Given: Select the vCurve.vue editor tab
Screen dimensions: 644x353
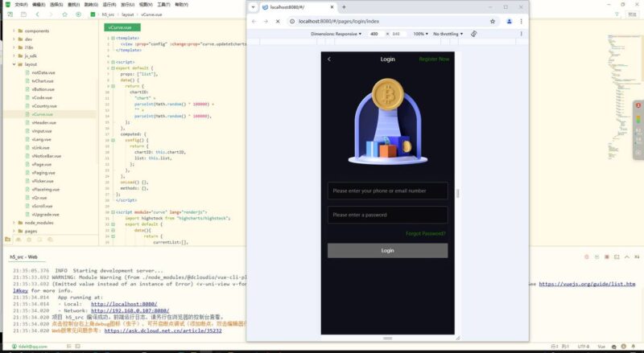Looking at the screenshot, I should 120,27.
